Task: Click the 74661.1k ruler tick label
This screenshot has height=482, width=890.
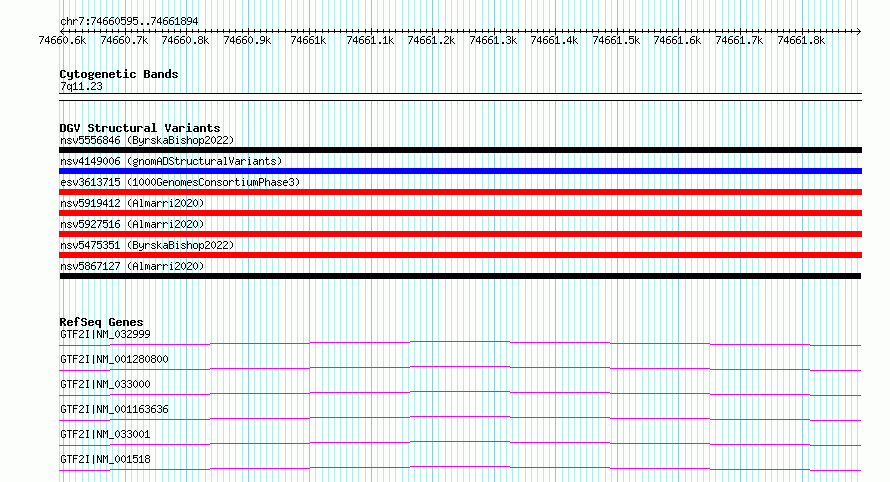Action: click(x=370, y=40)
